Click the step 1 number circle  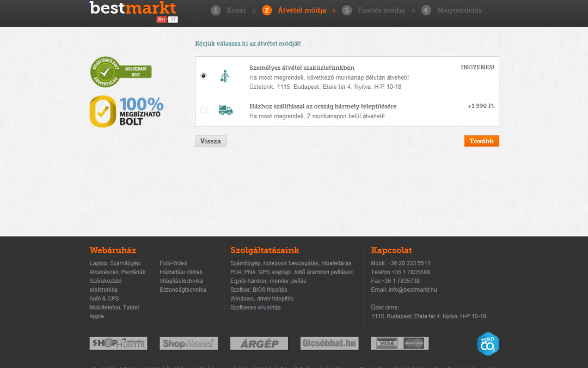tap(216, 10)
